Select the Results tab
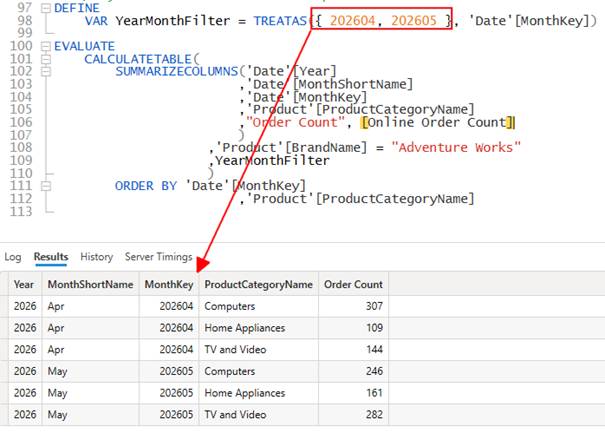 51,257
